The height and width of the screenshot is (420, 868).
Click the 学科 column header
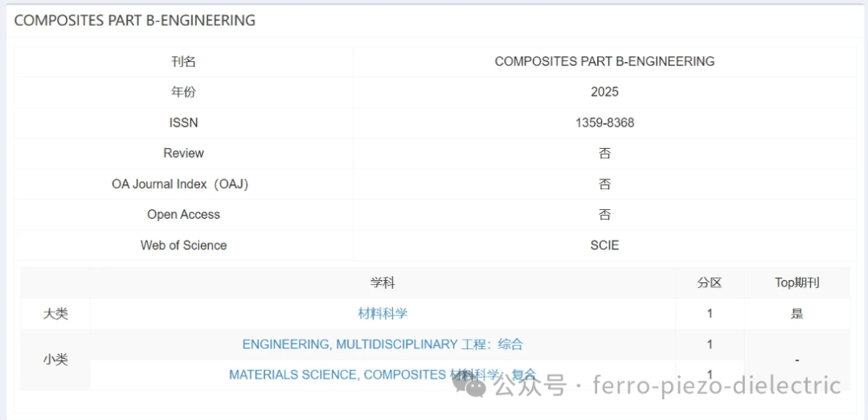tap(383, 283)
